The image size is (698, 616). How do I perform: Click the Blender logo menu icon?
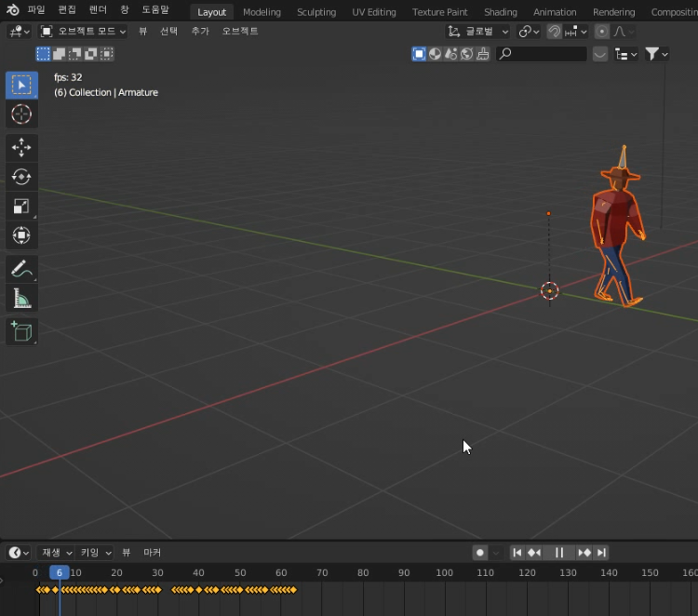point(12,10)
